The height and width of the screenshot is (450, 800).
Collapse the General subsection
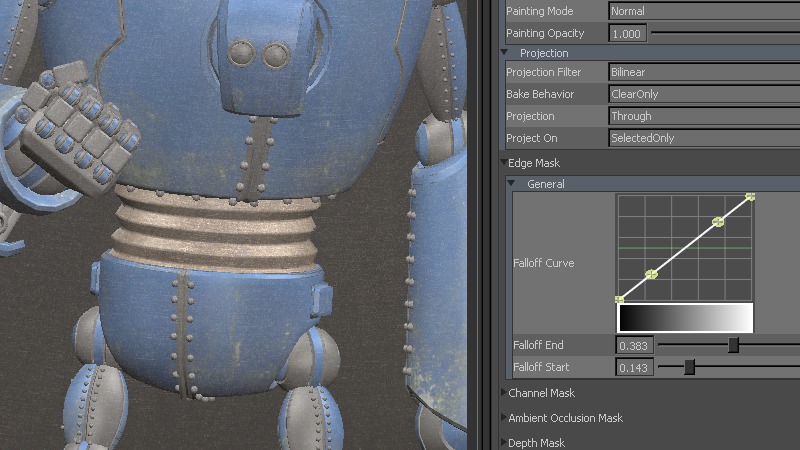(511, 183)
